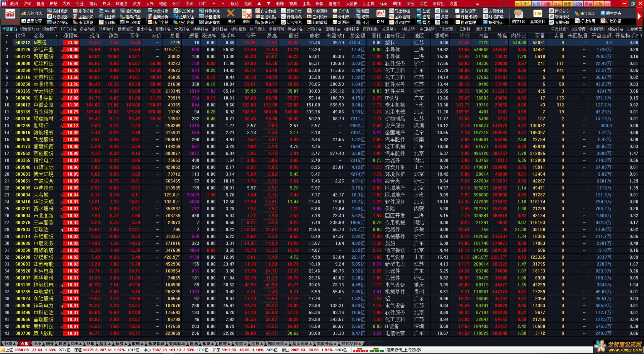Image resolution: width=644 pixels, height=354 pixels.
Task: Open 雷达 radar tool
Action: 423,22
